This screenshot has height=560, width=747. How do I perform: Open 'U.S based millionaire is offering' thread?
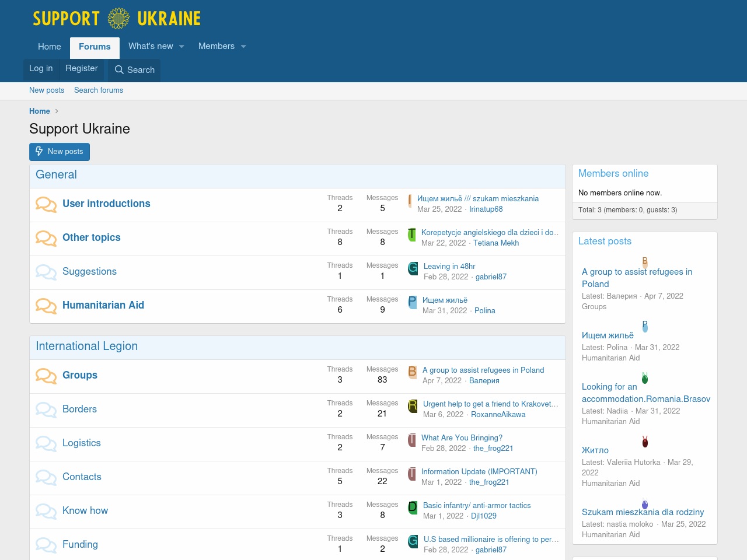(491, 540)
